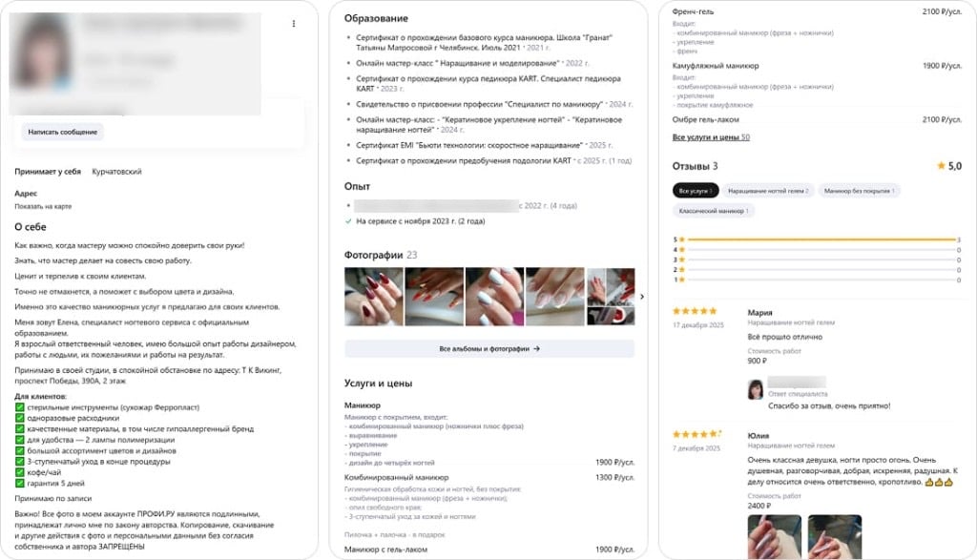The height and width of the screenshot is (560, 977).
Task: Click Мария's five-star rating stars
Action: point(694,310)
